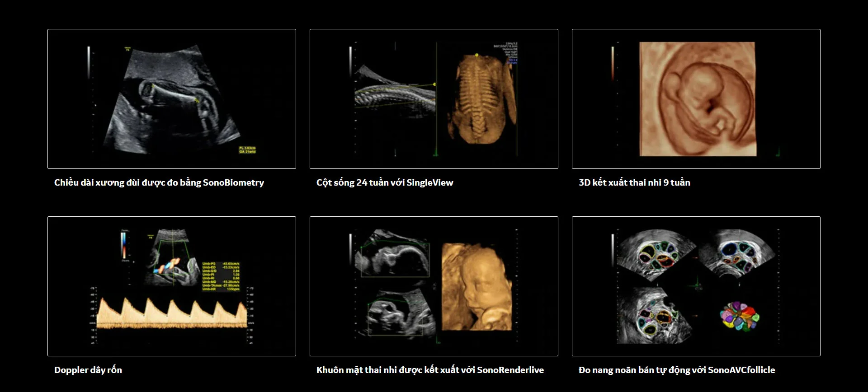This screenshot has width=868, height=392.
Task: Click the 'Khuôn mặt thai nhi' SonoRenderlive caption
Action: tap(429, 370)
